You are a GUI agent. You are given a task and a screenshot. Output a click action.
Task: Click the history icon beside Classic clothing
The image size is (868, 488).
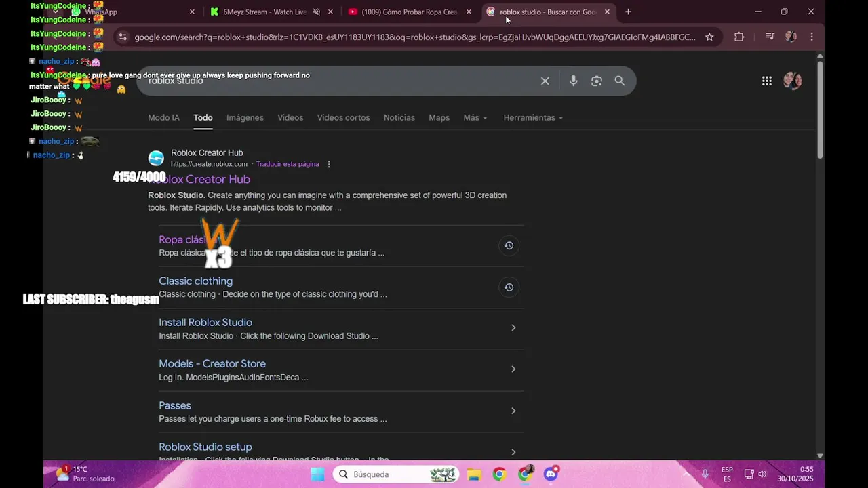509,287
